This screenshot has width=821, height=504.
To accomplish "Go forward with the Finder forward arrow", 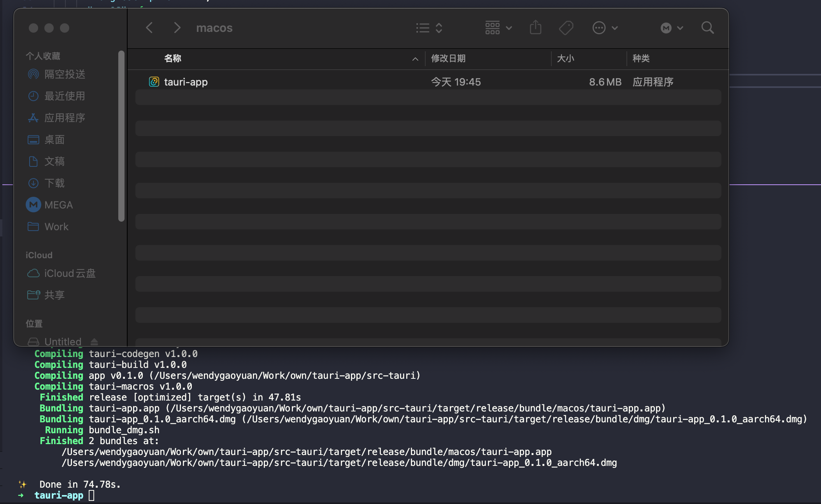I will (177, 28).
